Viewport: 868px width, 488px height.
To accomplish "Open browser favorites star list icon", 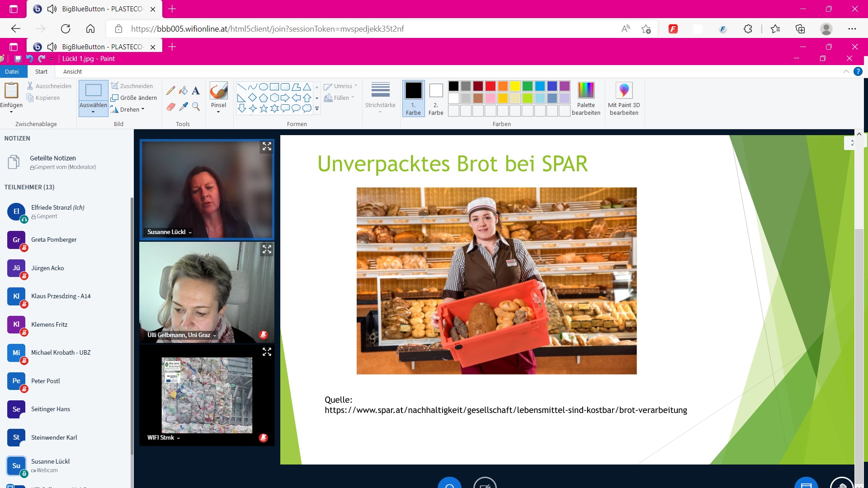I will coord(775,29).
